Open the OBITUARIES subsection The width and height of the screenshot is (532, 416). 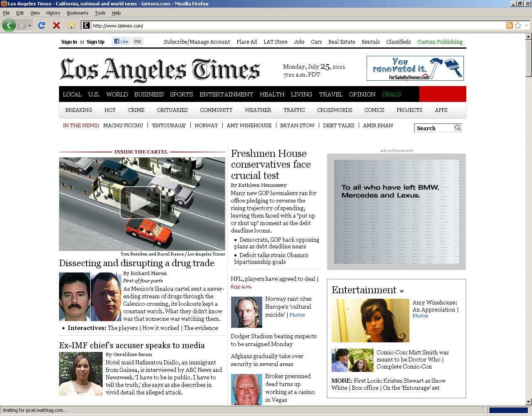[172, 110]
